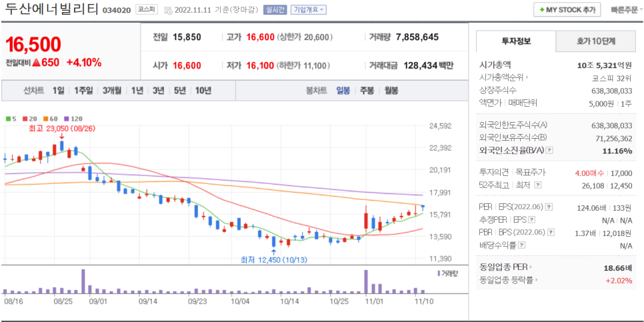
Task: Select the 5년 line chart period
Action: click(179, 91)
